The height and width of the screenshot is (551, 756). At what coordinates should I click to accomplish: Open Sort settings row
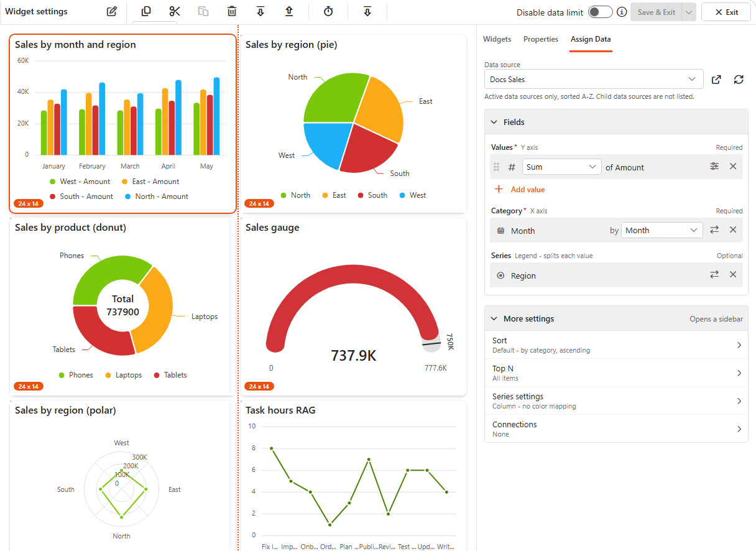(616, 345)
